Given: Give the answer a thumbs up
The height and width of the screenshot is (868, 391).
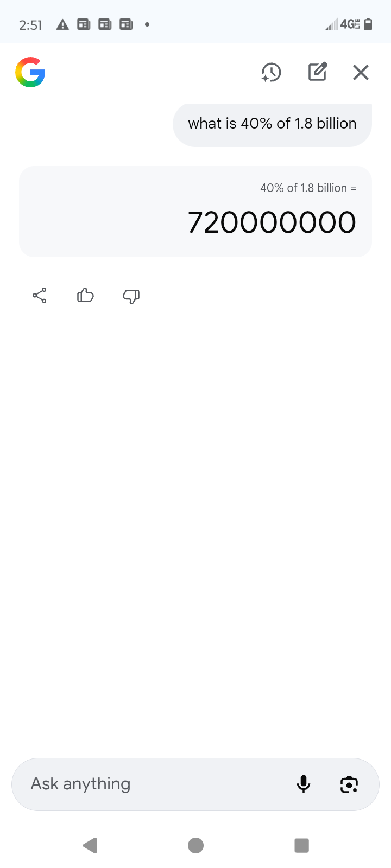Looking at the screenshot, I should click(x=85, y=295).
